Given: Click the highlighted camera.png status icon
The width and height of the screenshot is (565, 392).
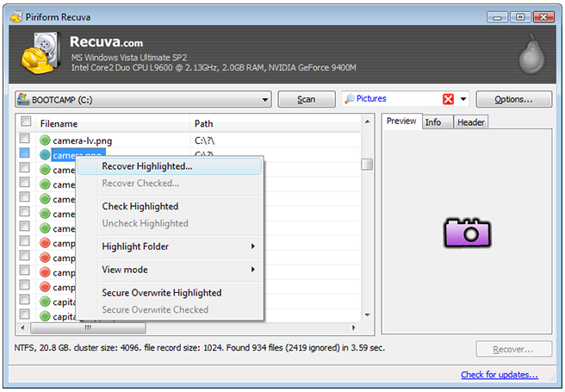Looking at the screenshot, I should coord(45,155).
